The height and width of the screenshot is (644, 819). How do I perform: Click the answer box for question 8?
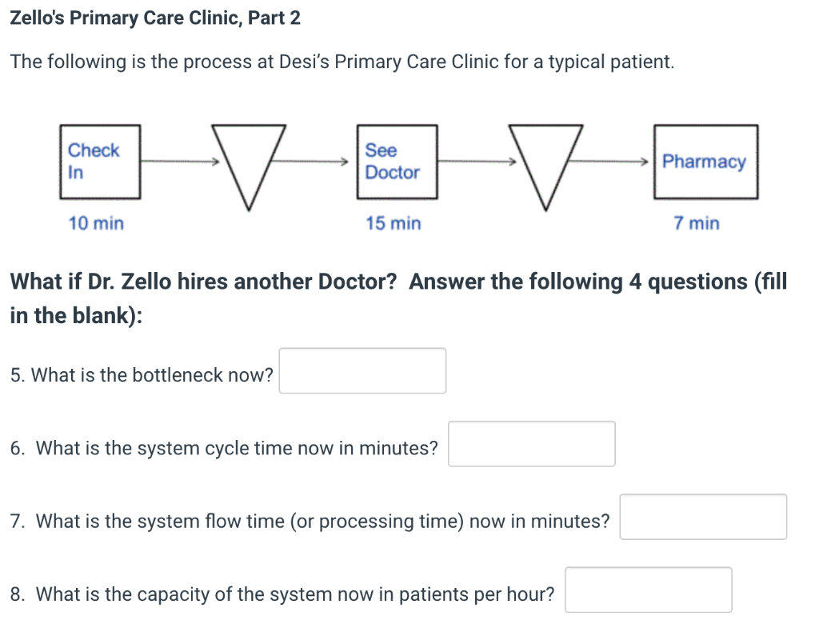(649, 590)
